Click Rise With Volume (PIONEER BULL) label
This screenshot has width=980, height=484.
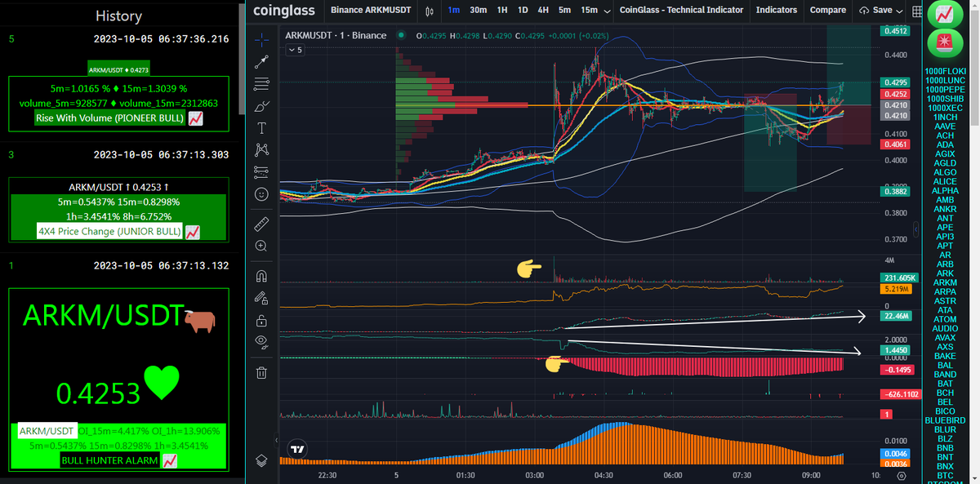click(110, 118)
